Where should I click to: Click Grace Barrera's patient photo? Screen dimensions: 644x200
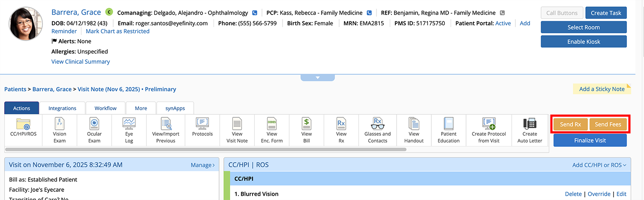pos(26,24)
